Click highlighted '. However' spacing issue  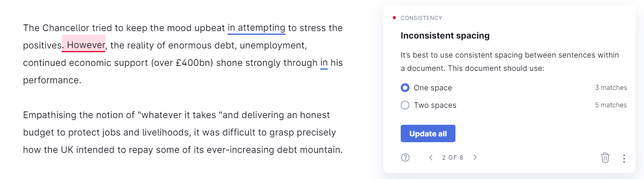[83, 45]
